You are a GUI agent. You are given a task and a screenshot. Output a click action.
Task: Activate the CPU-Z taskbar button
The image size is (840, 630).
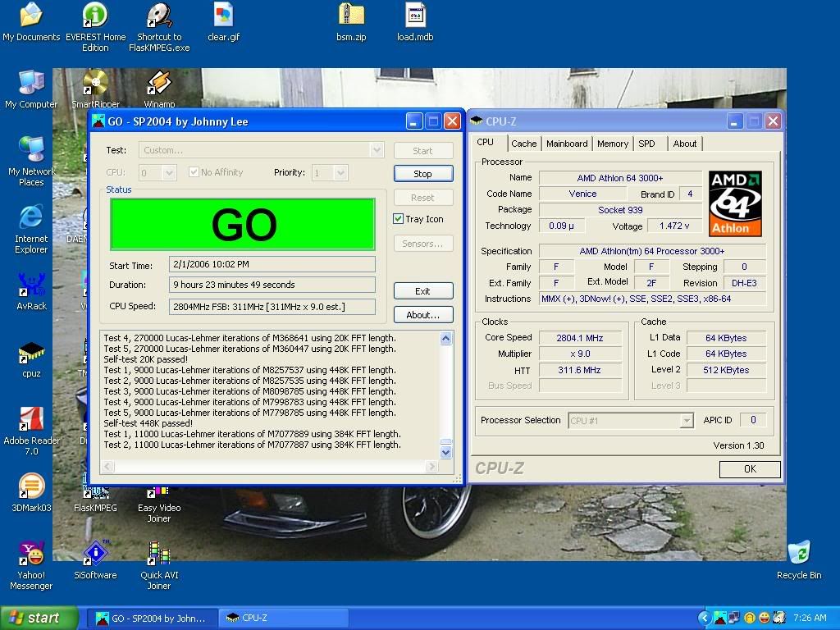284,619
